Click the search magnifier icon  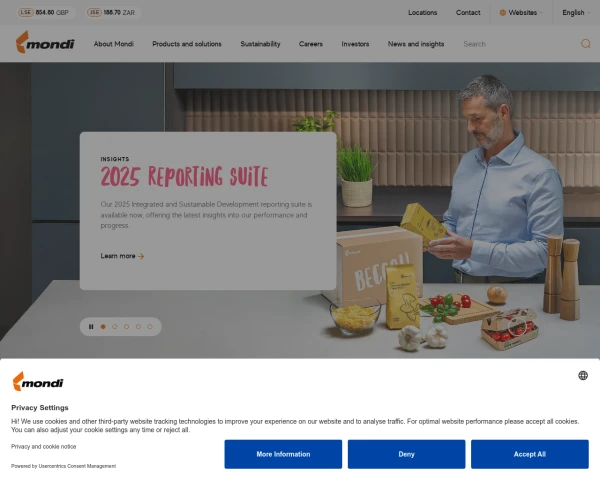click(585, 44)
